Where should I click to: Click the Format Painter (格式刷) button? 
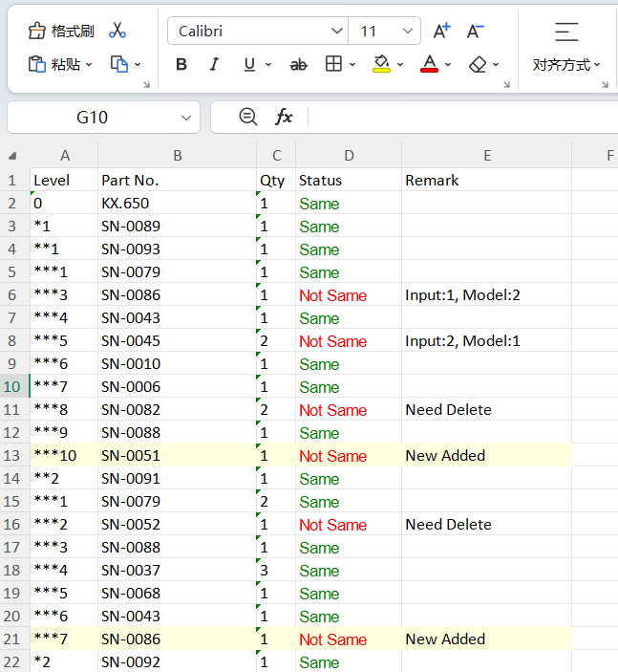click(61, 32)
